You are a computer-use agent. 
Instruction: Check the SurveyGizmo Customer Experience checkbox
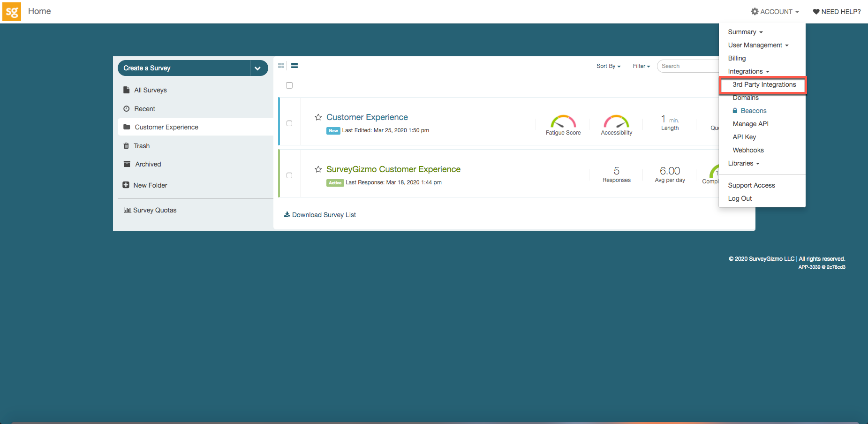pos(289,175)
